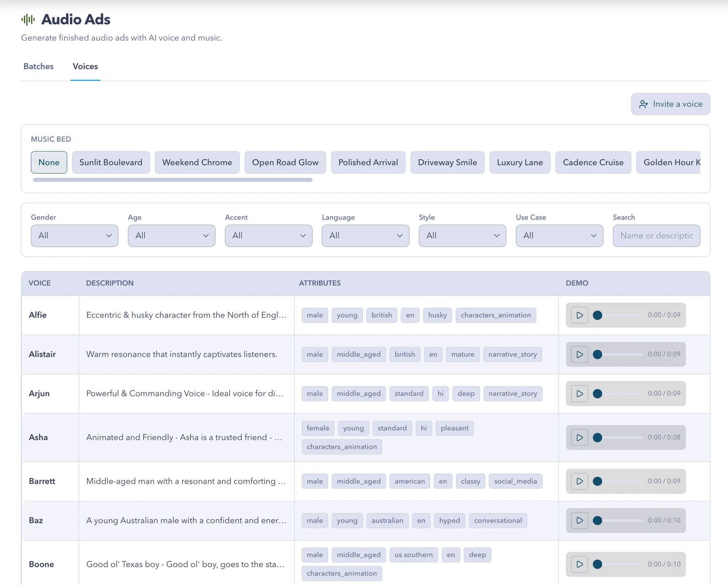Play the Arjun voice demo

click(x=579, y=394)
